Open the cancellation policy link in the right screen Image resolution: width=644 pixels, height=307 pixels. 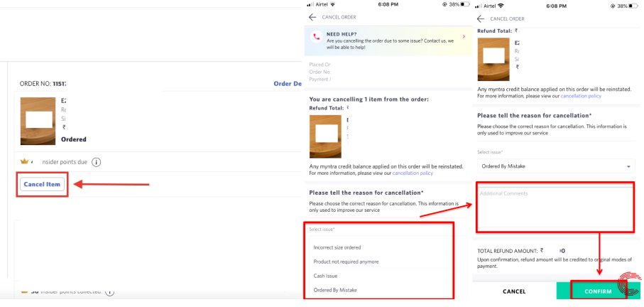tap(581, 96)
